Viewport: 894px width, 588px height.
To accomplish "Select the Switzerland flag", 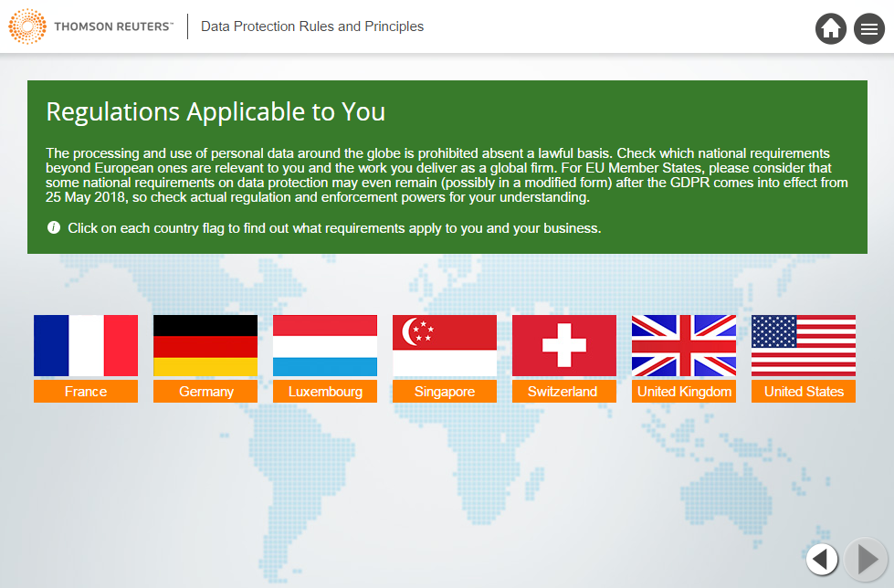I will (564, 345).
